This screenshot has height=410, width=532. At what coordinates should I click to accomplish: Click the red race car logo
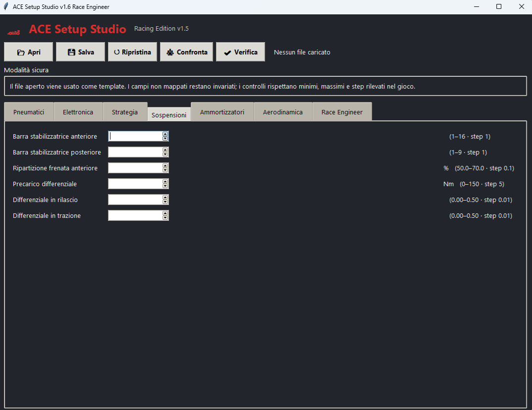(x=13, y=32)
